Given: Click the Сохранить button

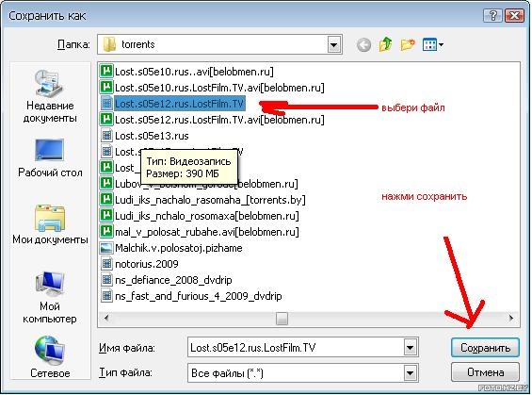Looking at the screenshot, I should click(485, 348).
